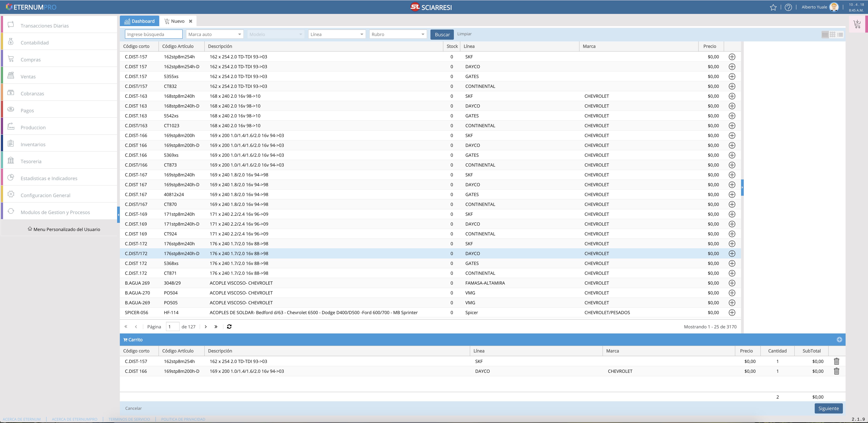Click the ETERNUMPRO logo
Image resolution: width=868 pixels, height=423 pixels.
tap(31, 7)
